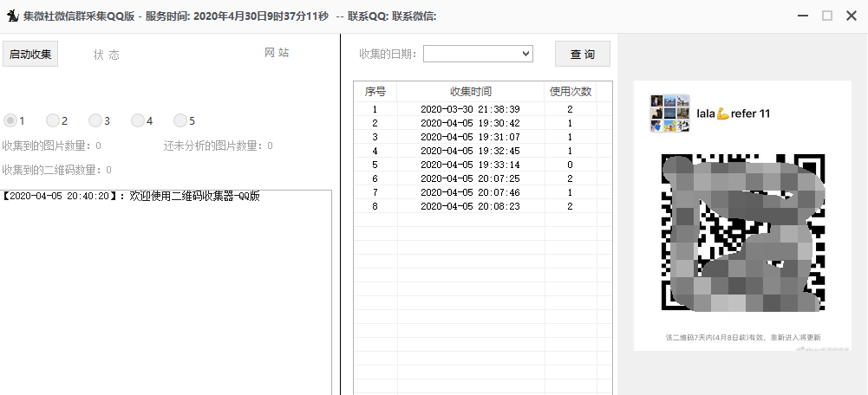Screen dimensions: 868x395
Task: Click 收集到的图片数量 label
Action: tap(51, 146)
